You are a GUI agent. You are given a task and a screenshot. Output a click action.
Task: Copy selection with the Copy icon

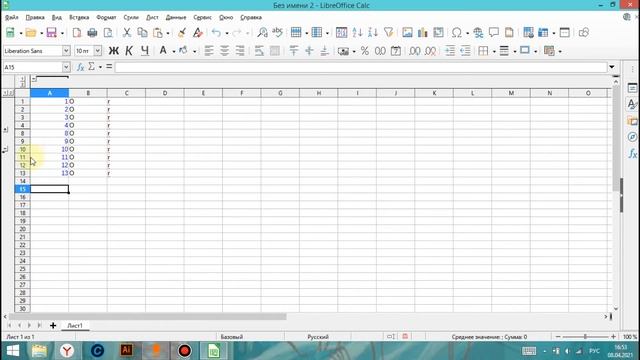point(142,33)
